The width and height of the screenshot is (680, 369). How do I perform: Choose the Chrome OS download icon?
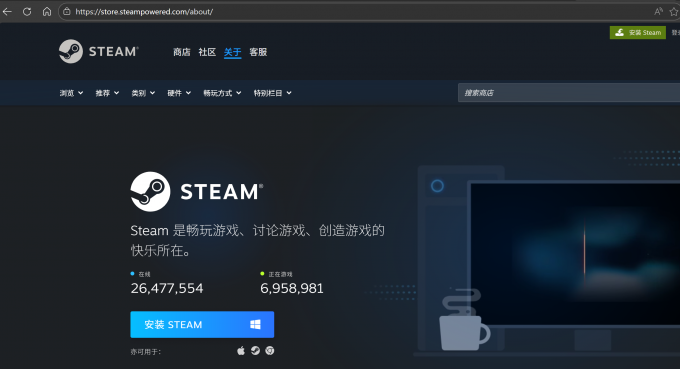pyautogui.click(x=270, y=350)
